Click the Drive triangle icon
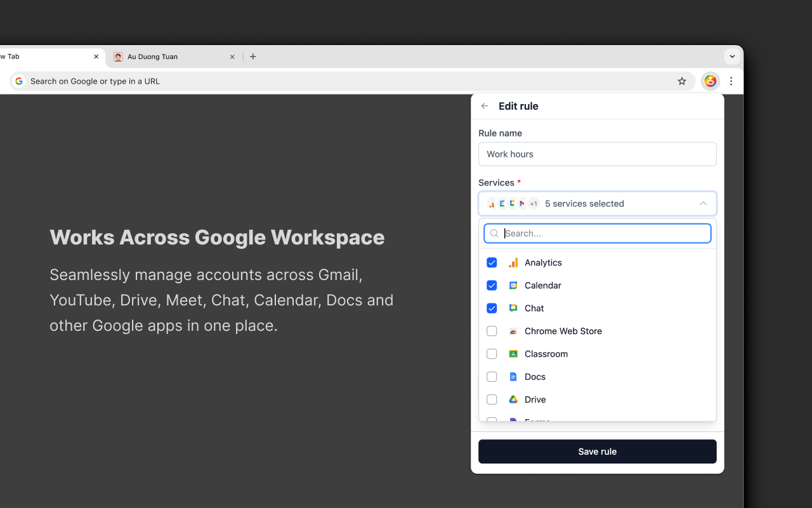The width and height of the screenshot is (812, 508). tap(513, 399)
